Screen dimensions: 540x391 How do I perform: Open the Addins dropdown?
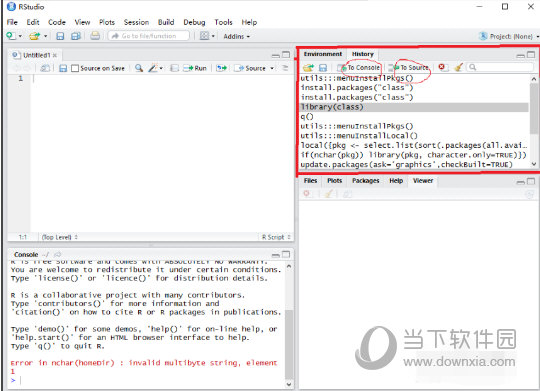pos(237,36)
